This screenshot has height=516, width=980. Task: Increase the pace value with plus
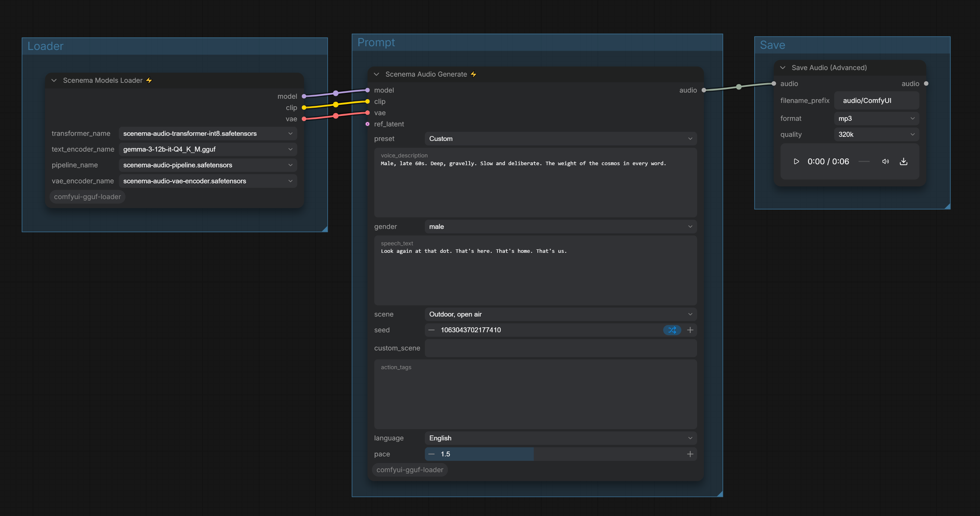pyautogui.click(x=690, y=454)
